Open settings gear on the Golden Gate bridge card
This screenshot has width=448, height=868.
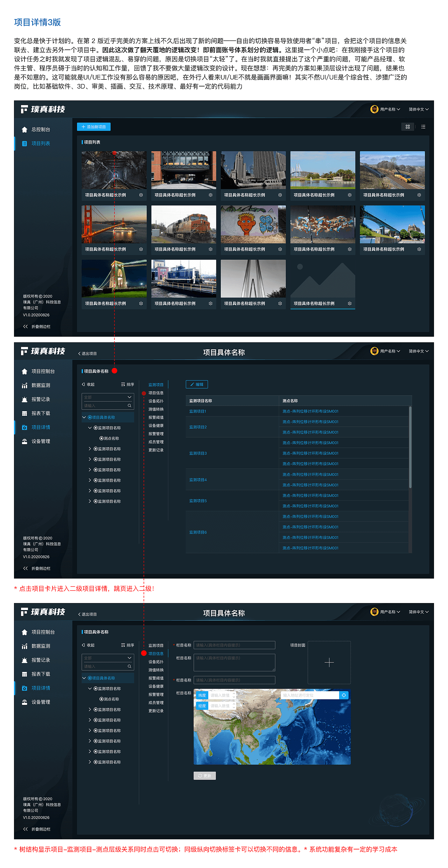click(x=141, y=249)
